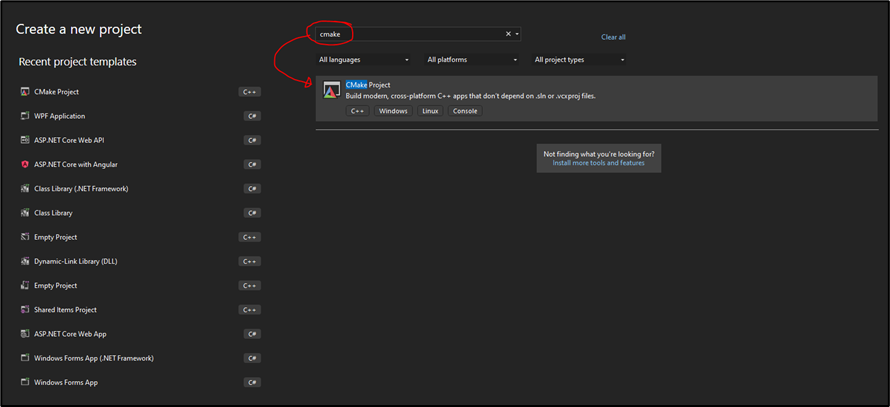Click the C# label beside ASP.NET Core Web API
Image resolution: width=890 pixels, height=407 pixels.
(252, 140)
